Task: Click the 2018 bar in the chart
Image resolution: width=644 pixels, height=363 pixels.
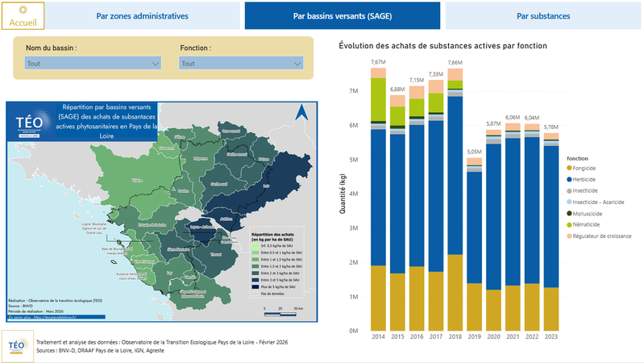Action: pos(455,199)
